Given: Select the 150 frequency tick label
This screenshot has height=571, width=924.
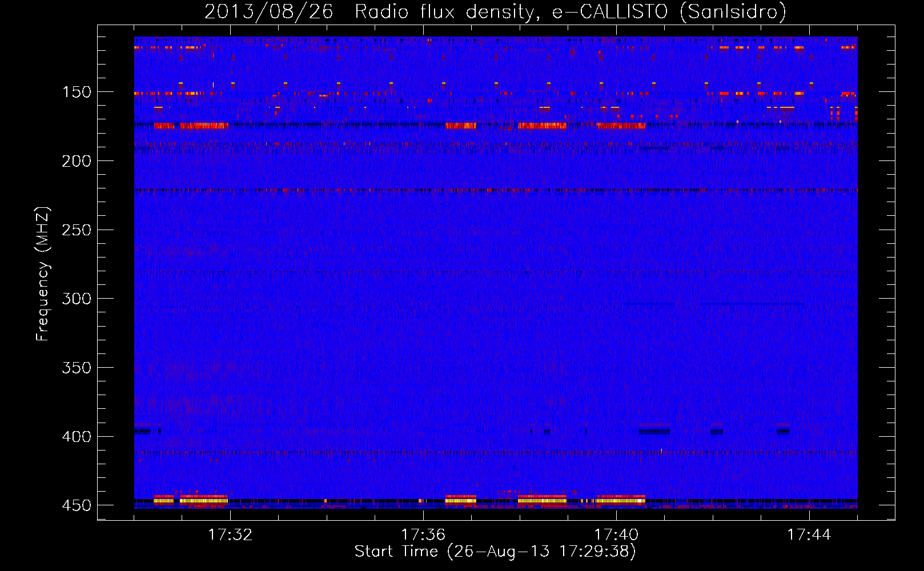Looking at the screenshot, I should point(76,92).
